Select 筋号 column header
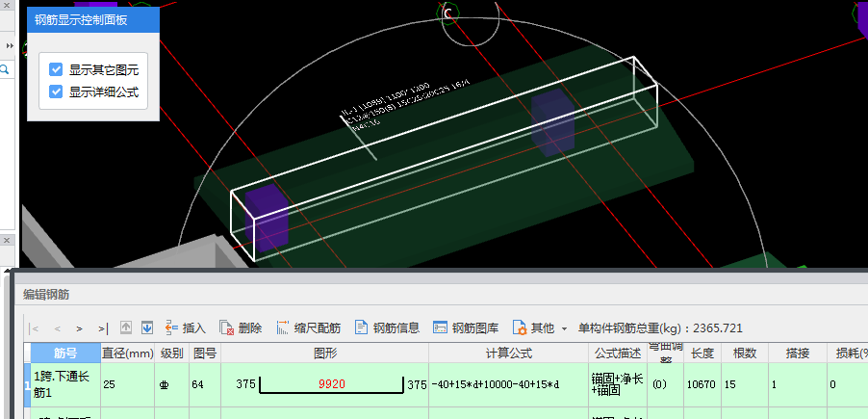Image resolution: width=868 pixels, height=419 pixels. coord(65,354)
